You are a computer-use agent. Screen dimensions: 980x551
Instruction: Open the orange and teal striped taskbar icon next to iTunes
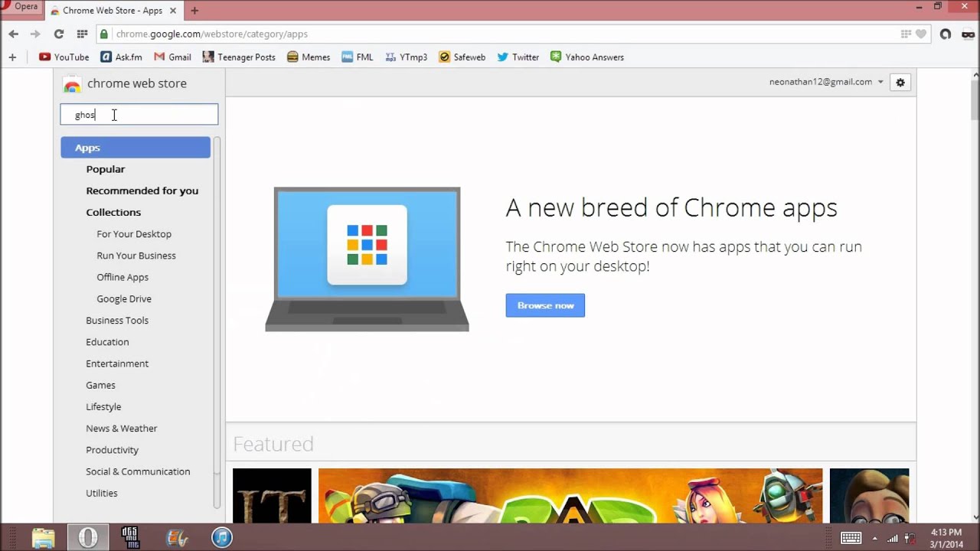tap(177, 537)
